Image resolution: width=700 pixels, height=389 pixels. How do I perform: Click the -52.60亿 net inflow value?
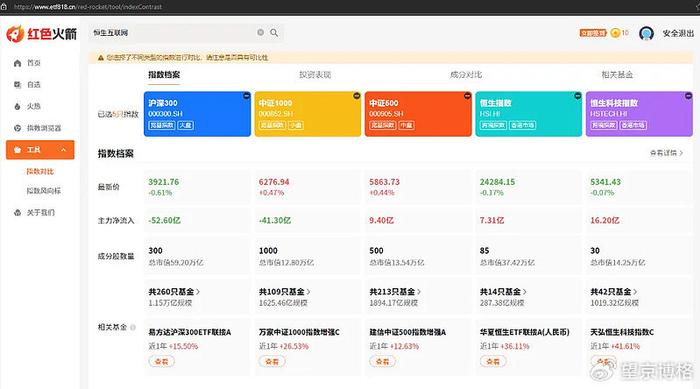pos(164,221)
